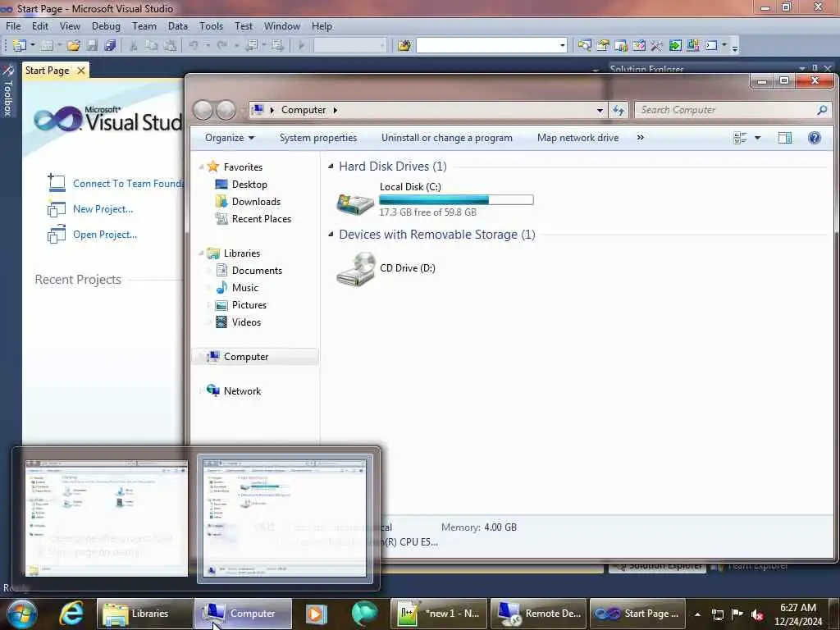
Task: Open Properties Window from the toolbar icon
Action: click(603, 46)
